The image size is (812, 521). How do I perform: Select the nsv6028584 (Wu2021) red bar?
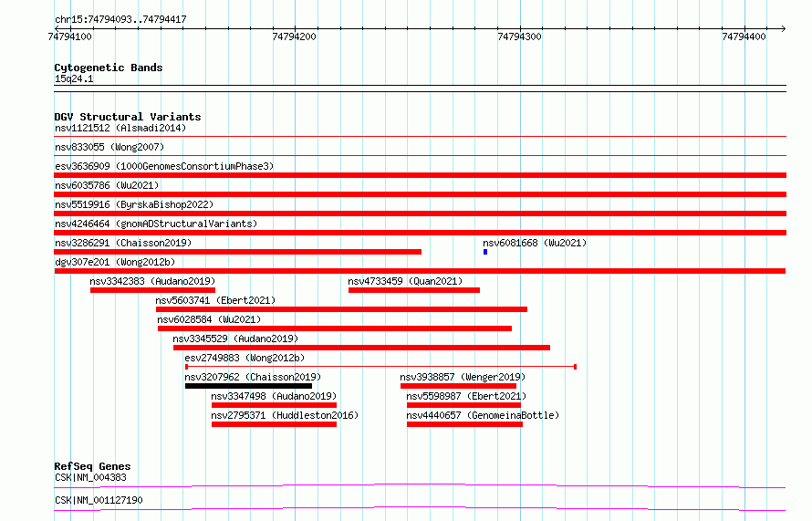coord(335,328)
